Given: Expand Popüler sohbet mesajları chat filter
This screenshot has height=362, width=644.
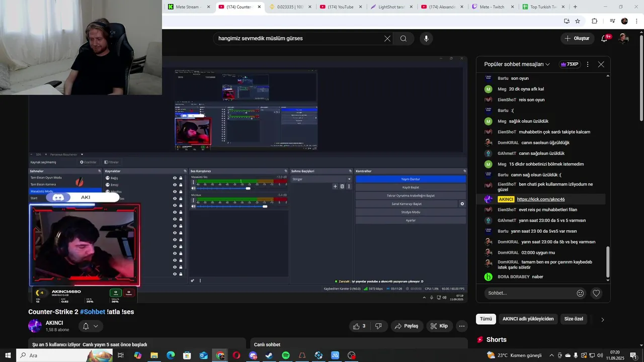Looking at the screenshot, I should (517, 64).
